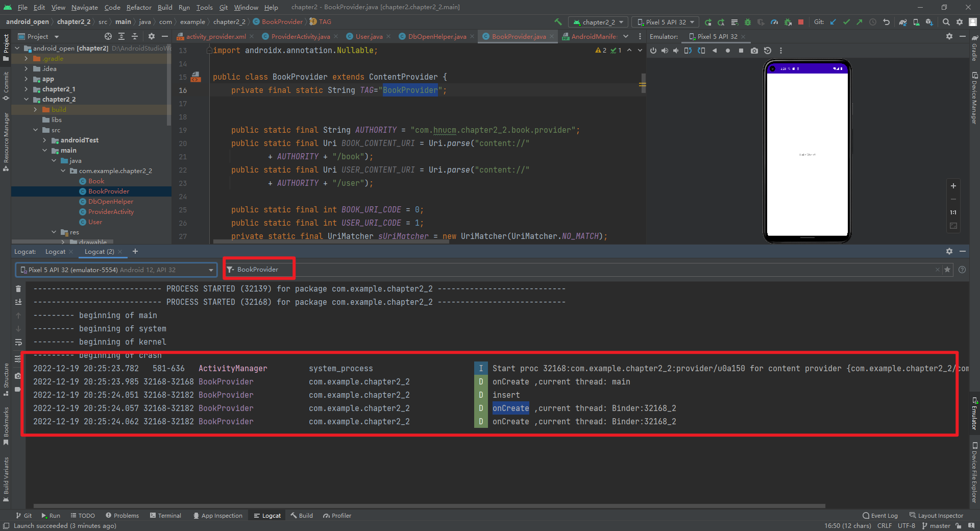This screenshot has width=980, height=531.
Task: Toggle Device Manager side panel
Action: pos(974,98)
